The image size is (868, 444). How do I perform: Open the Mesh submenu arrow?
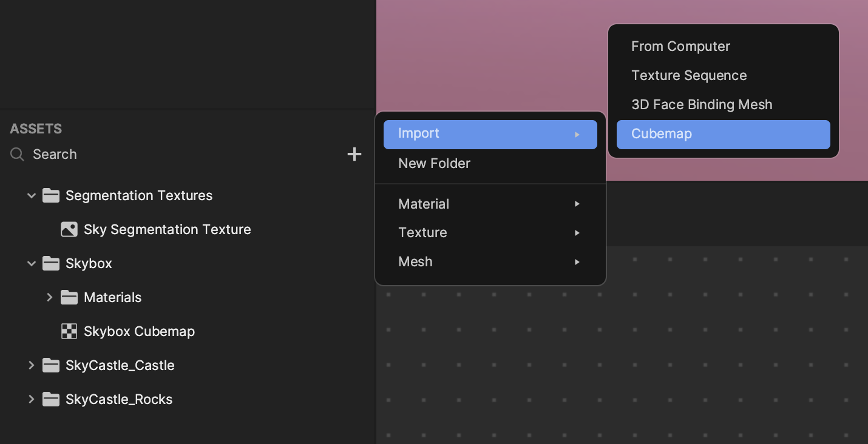[x=577, y=262]
